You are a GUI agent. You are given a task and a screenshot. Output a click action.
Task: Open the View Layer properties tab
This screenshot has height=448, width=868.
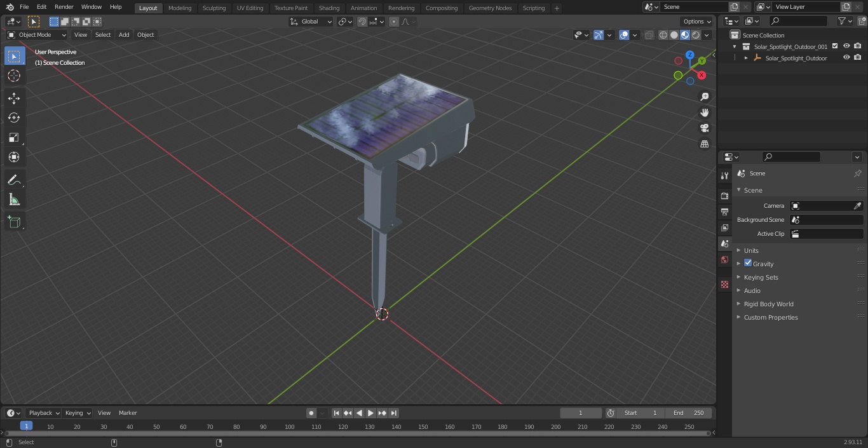click(724, 227)
